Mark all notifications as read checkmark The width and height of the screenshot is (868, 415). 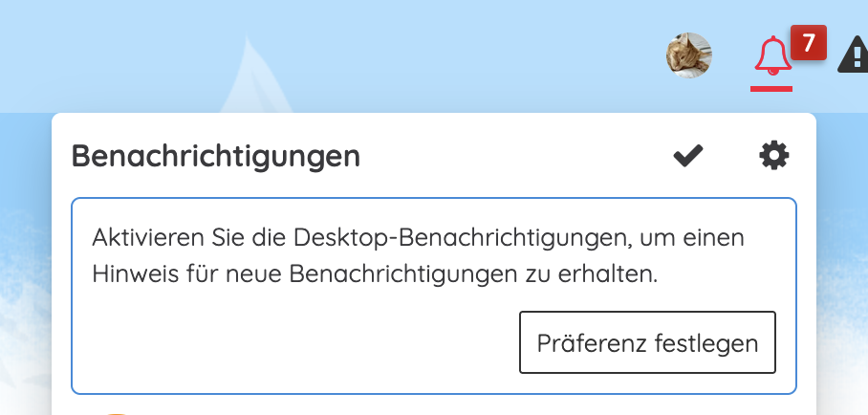pos(687,155)
